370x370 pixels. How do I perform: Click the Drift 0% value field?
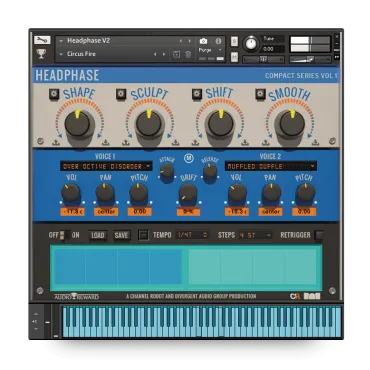pyautogui.click(x=188, y=212)
